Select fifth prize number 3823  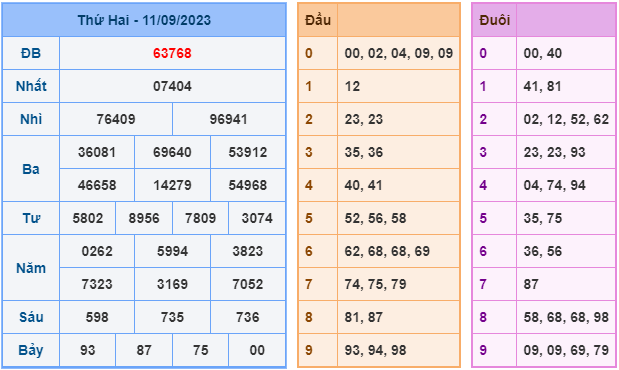tap(248, 251)
